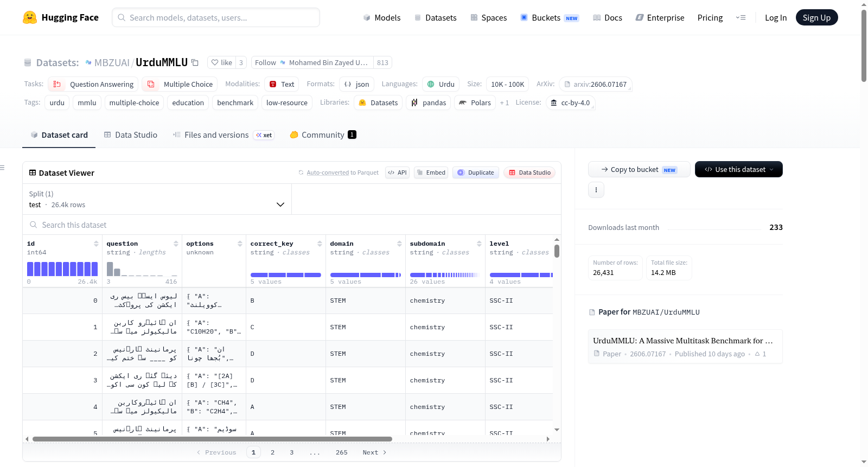Viewport: 868px width, 467px height.
Task: Open the three-dot more options button
Action: click(596, 190)
